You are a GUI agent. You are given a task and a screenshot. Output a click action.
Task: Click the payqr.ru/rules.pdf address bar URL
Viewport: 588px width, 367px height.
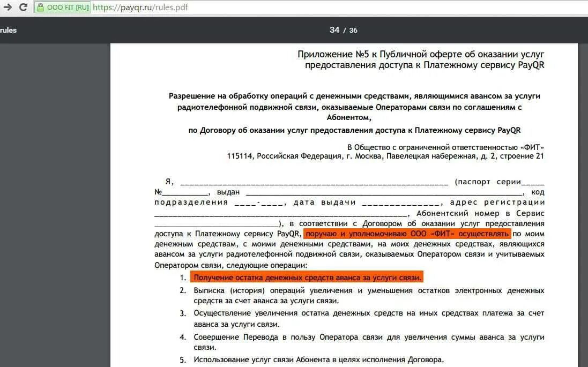tap(140, 8)
